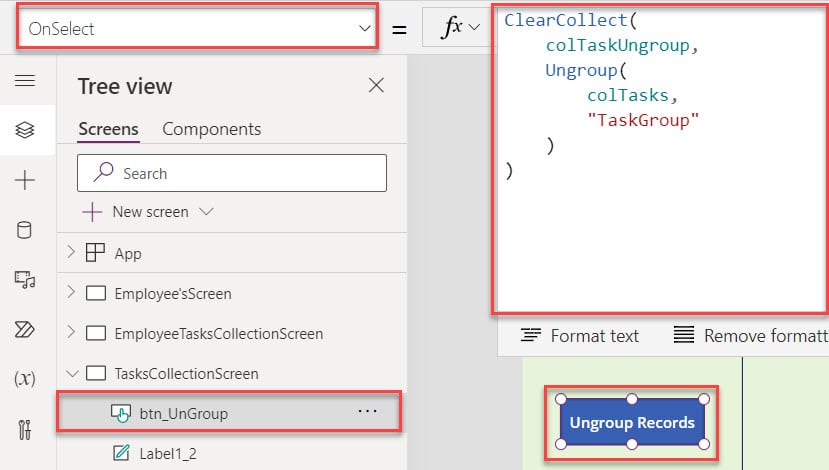Open the btn_UnGroup more options ellipsis
Image resolution: width=829 pixels, height=470 pixels.
367,411
